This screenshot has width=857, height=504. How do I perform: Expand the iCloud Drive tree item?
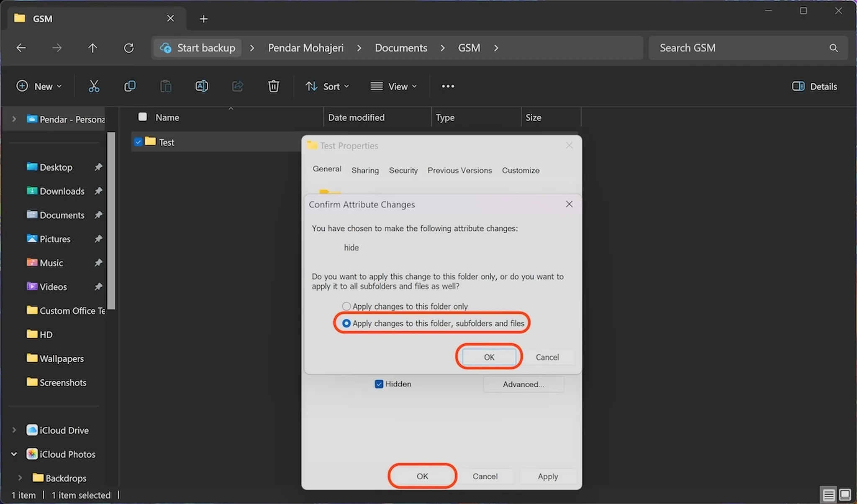(14, 430)
